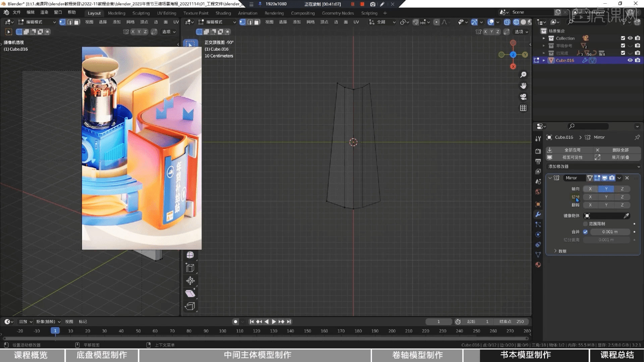This screenshot has width=644, height=362.
Task: Click the 全部应用 button
Action: point(569,150)
